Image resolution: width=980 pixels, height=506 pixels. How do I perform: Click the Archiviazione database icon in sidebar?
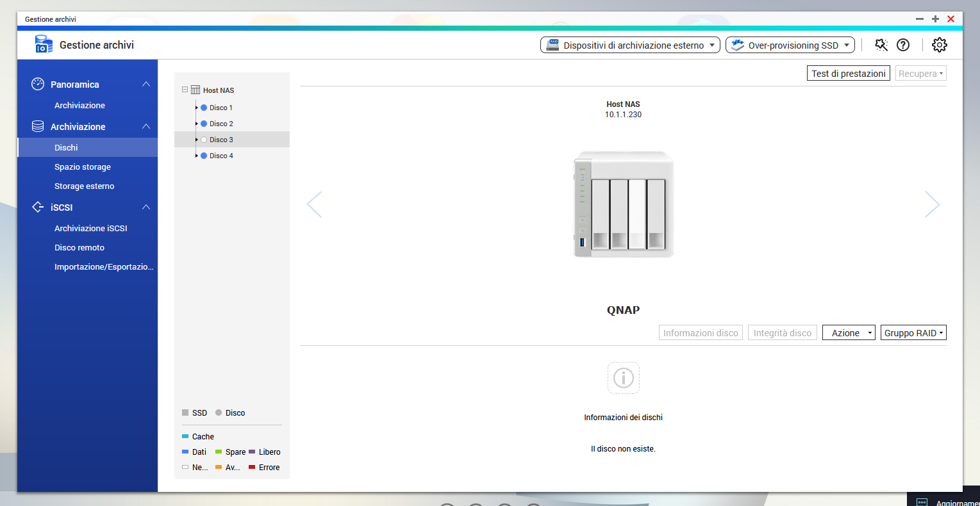pos(38,126)
